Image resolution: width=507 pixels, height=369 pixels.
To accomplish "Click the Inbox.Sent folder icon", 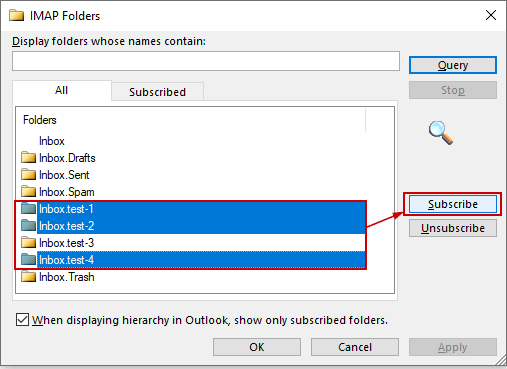I will (x=28, y=174).
